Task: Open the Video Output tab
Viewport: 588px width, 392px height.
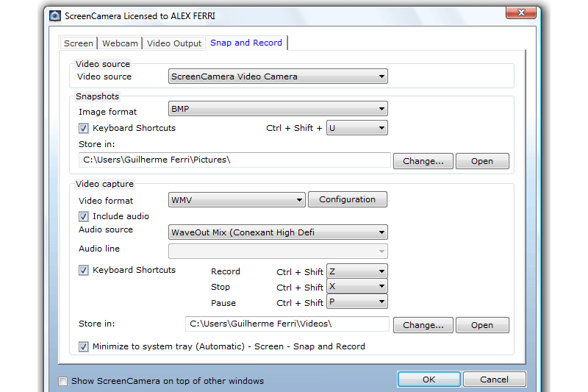Action: pos(174,43)
